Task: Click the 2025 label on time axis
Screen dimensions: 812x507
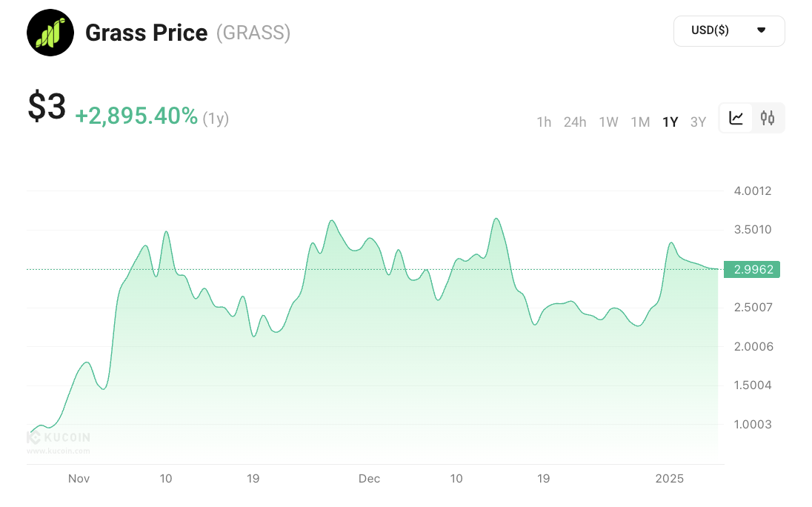Action: (x=670, y=479)
